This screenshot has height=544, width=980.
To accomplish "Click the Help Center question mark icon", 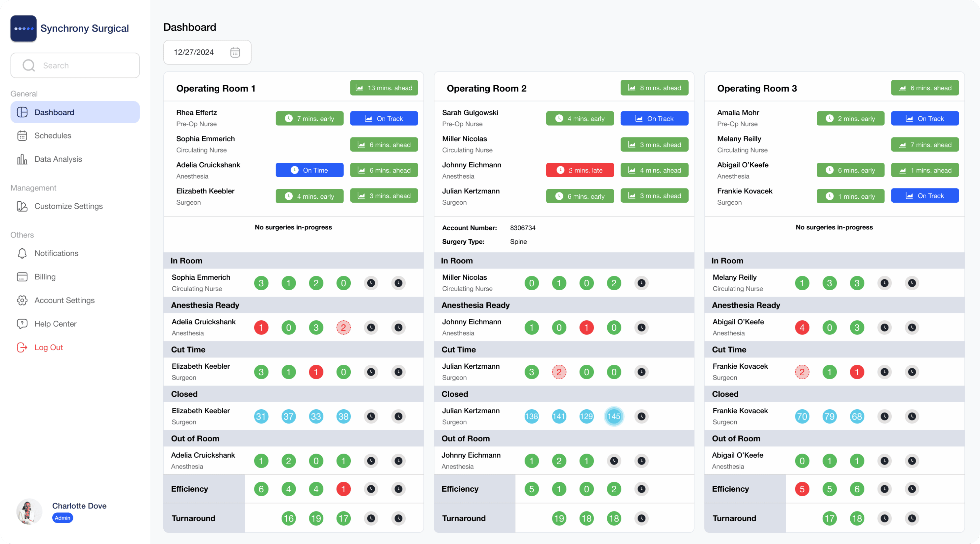I will coord(22,324).
